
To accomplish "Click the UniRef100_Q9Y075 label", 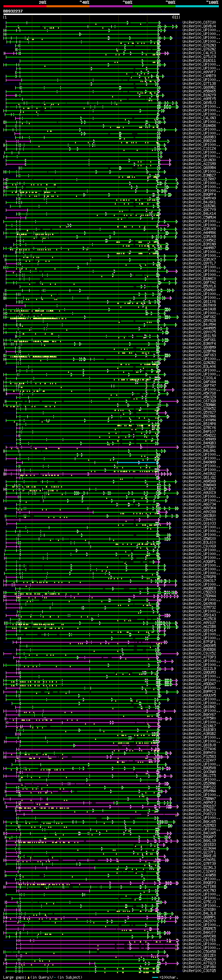I will [199, 332].
